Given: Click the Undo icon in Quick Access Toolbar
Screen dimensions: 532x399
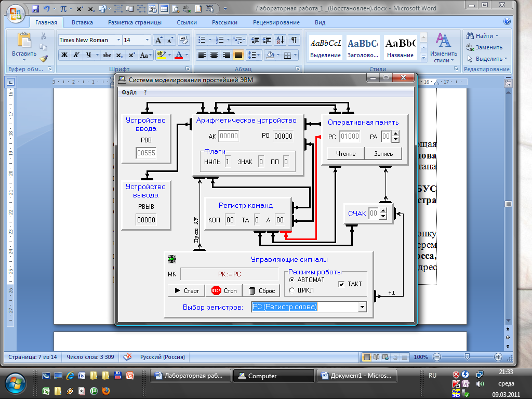Looking at the screenshot, I should (46, 9).
